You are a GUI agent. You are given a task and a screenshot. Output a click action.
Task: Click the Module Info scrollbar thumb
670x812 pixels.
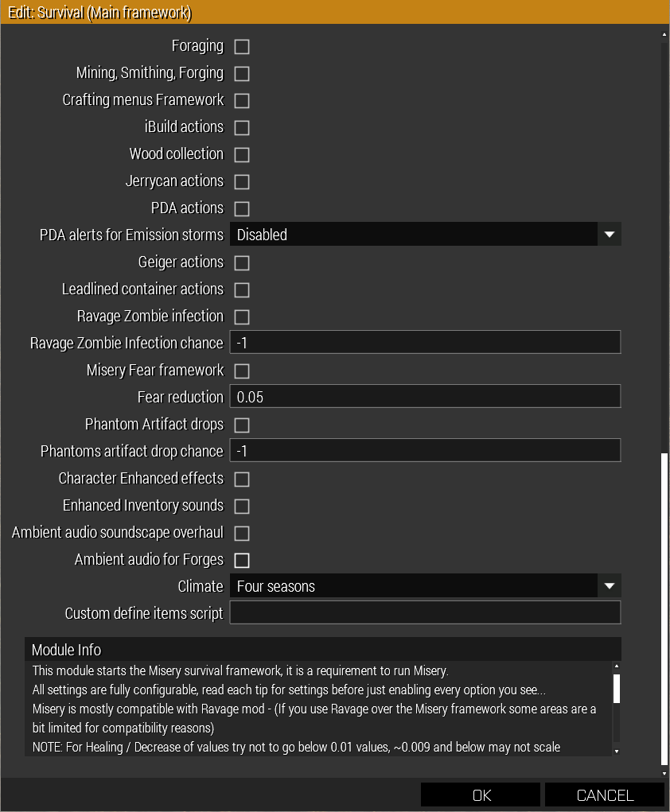click(x=617, y=689)
